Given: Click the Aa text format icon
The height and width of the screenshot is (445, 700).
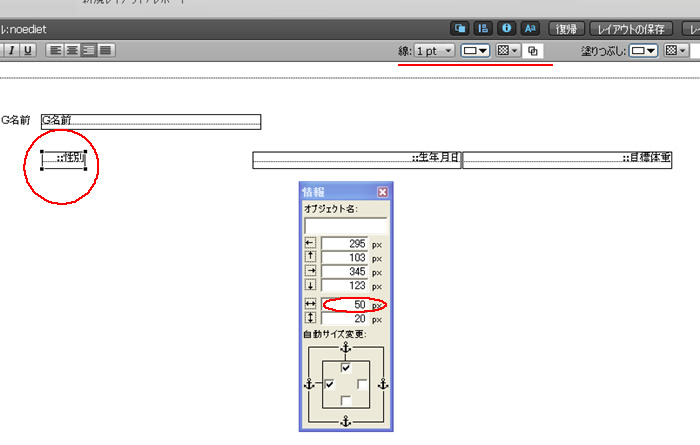Looking at the screenshot, I should coord(531,29).
